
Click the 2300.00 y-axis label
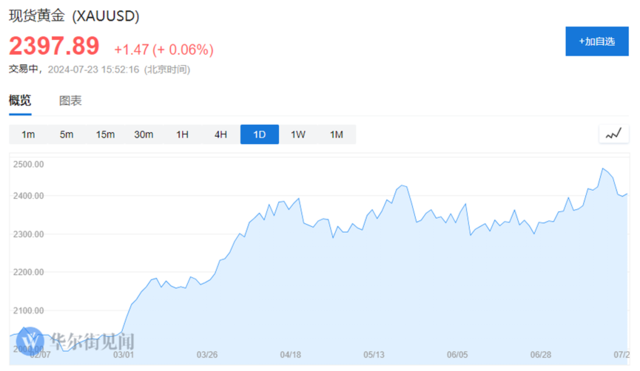(29, 234)
